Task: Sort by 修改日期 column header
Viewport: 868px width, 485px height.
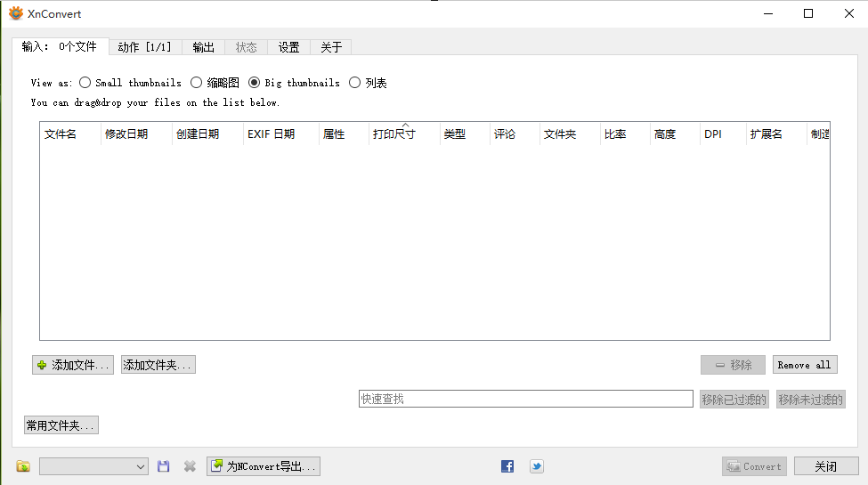Action: pyautogui.click(x=136, y=134)
